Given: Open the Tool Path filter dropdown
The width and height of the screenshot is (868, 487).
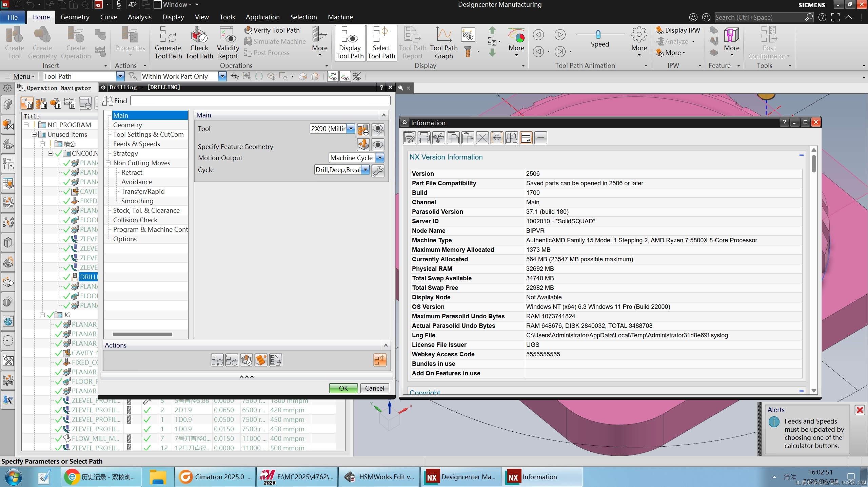Looking at the screenshot, I should [120, 76].
